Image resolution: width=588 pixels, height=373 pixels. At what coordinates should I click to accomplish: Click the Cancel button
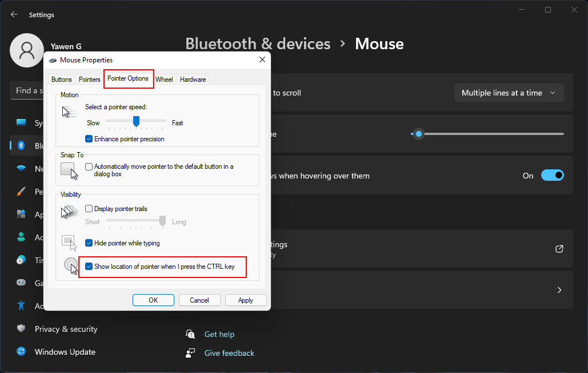199,300
